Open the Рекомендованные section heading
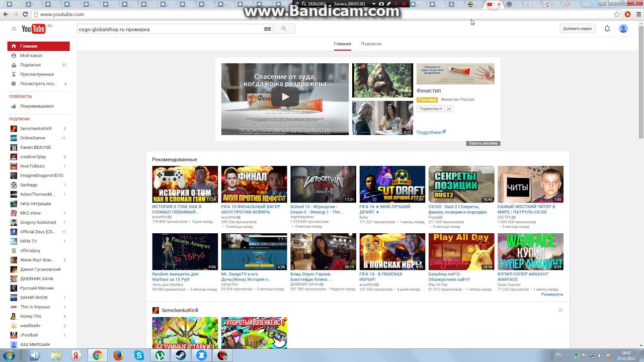This screenshot has width=644, height=362. point(175,159)
